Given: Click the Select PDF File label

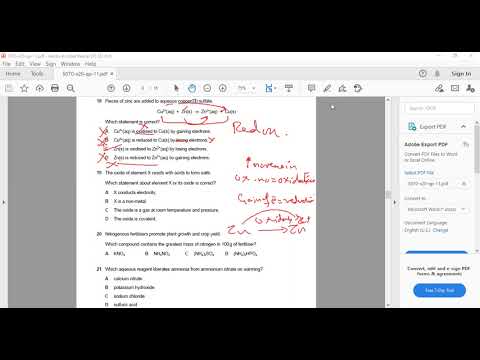Looking at the screenshot, I should click(x=419, y=173).
